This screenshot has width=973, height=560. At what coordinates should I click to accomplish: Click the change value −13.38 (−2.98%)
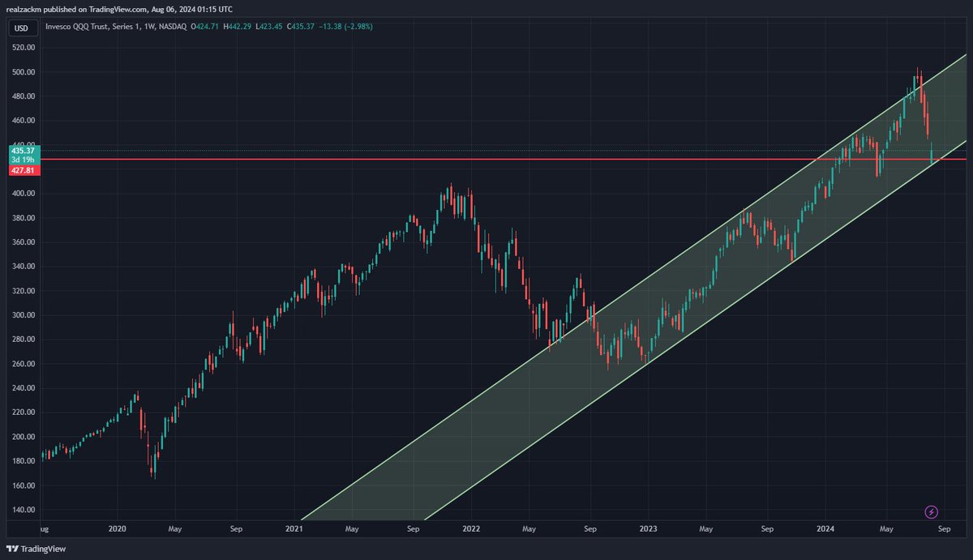pyautogui.click(x=348, y=27)
